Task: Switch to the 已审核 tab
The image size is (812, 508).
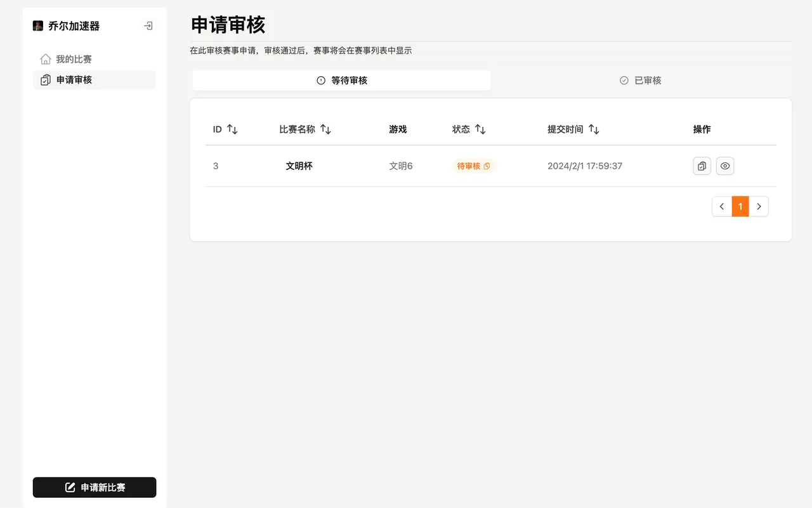Action: pos(640,81)
